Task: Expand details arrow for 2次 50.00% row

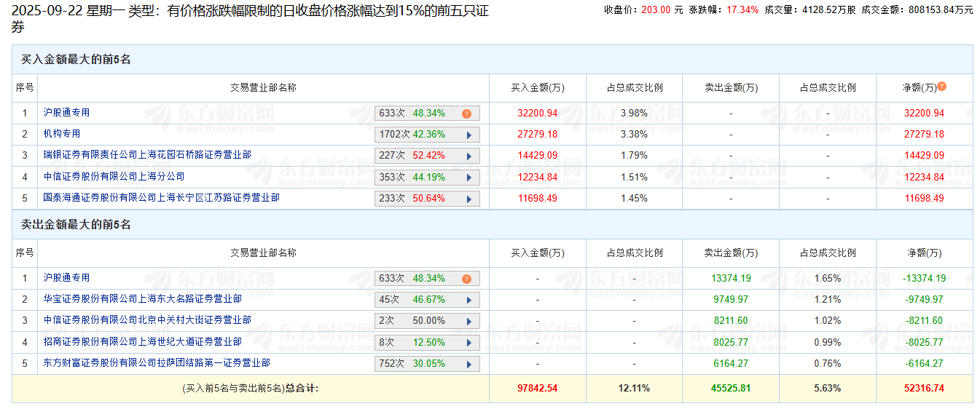Action: click(469, 321)
